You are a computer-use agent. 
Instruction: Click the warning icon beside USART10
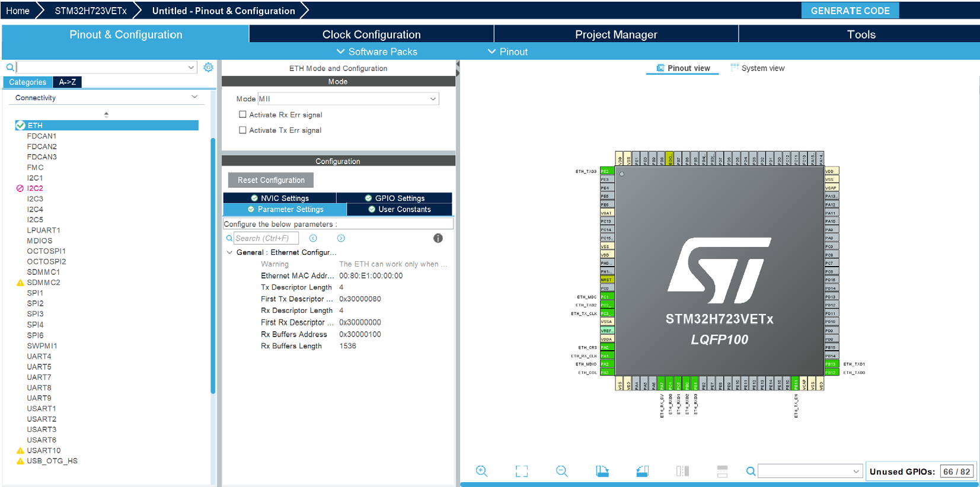pyautogui.click(x=20, y=451)
